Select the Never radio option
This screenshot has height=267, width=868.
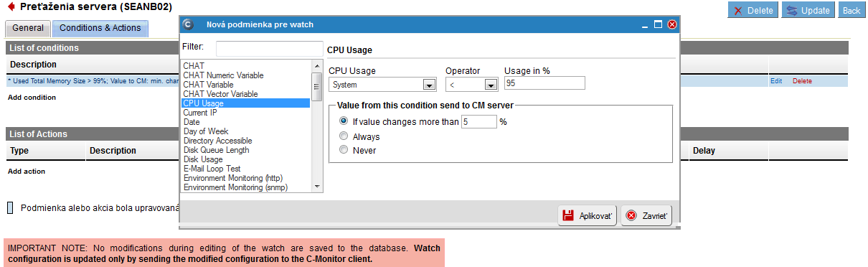pyautogui.click(x=344, y=150)
